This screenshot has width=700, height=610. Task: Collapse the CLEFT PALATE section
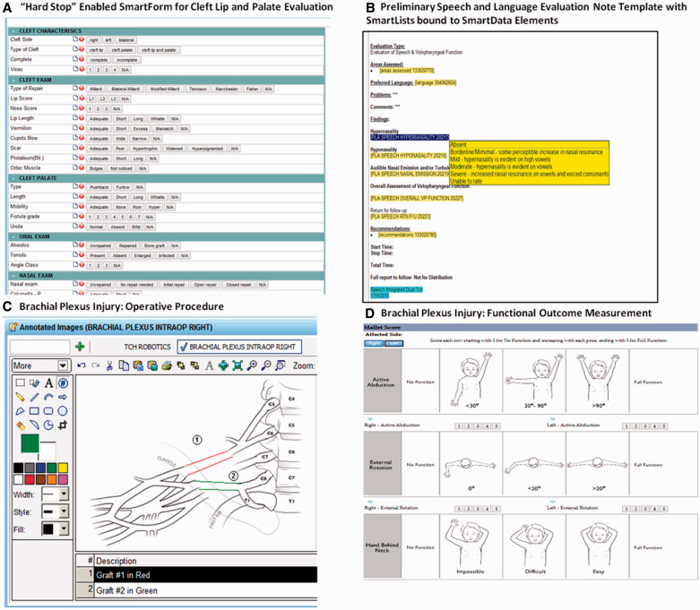pos(14,177)
